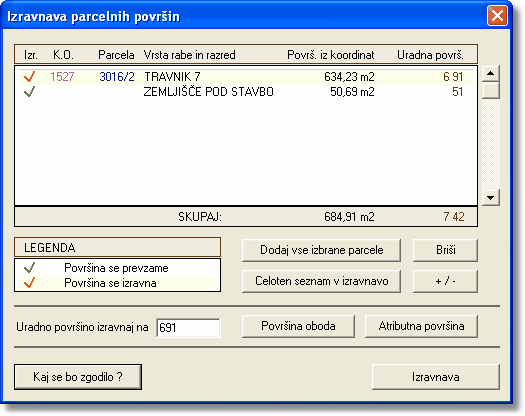Click the Parcela column header
Viewport: 525px width, 416px height.
click(116, 55)
